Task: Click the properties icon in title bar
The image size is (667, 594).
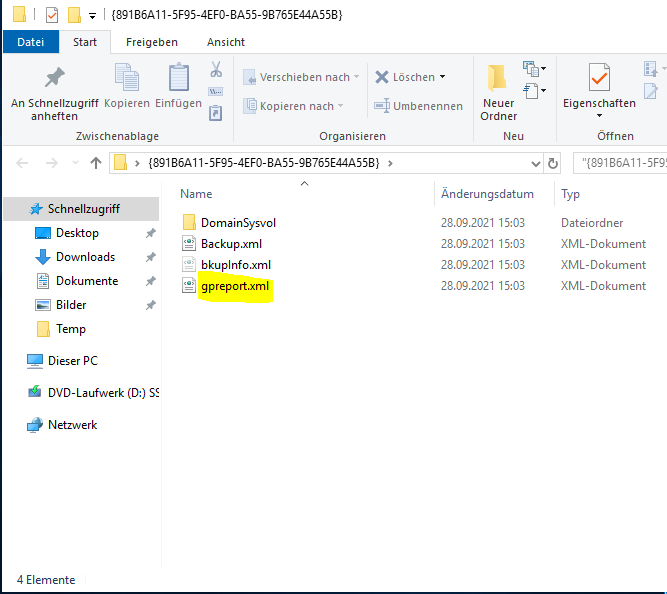Action: point(52,15)
